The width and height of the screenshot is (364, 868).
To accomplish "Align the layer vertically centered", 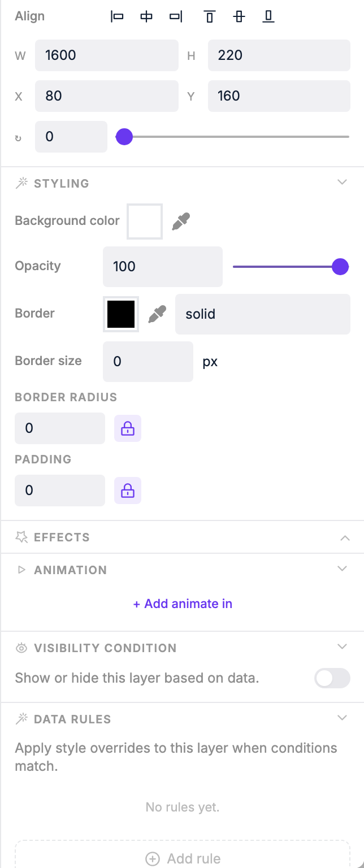I will [x=239, y=16].
